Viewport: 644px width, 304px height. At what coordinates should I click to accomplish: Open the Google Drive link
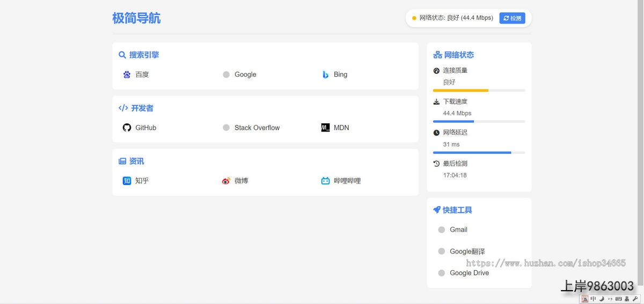(x=469, y=273)
